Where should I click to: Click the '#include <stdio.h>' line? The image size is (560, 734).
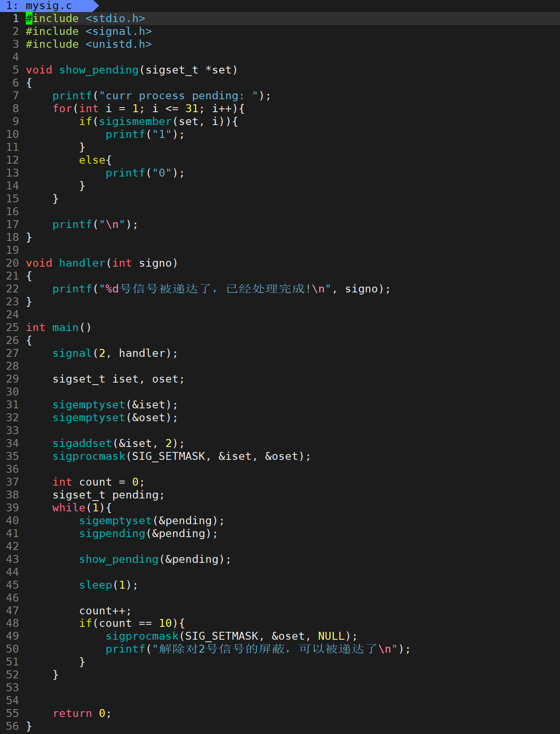pos(85,18)
